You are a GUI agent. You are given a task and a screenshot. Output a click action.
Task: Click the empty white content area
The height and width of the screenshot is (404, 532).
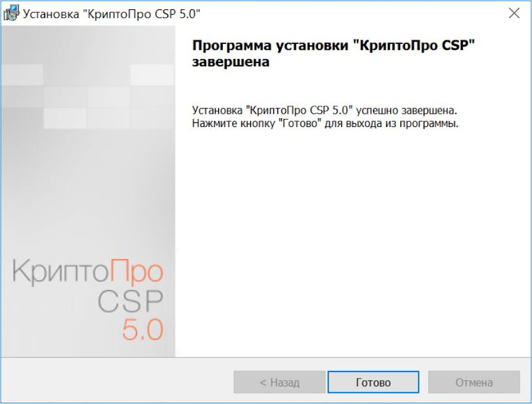tap(353, 237)
